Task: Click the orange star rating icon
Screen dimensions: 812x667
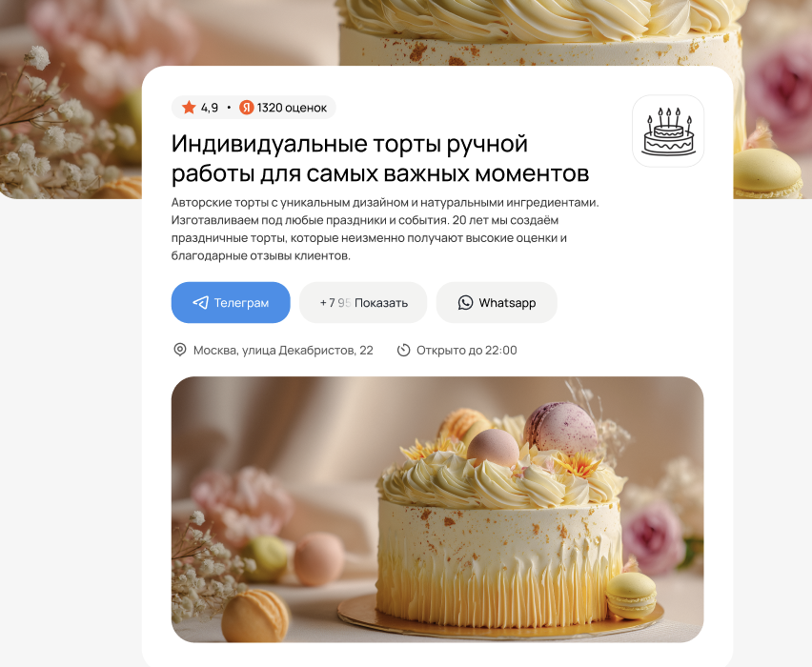Action: coord(189,107)
